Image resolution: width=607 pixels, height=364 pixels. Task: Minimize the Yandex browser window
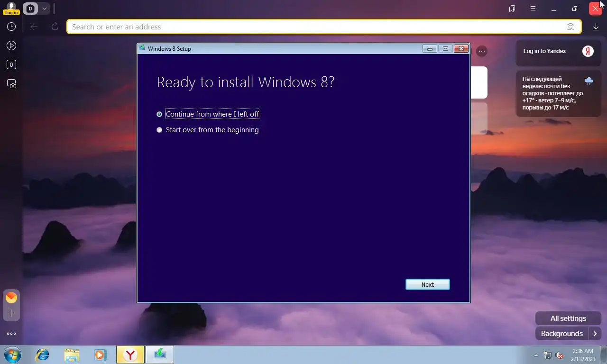[x=554, y=9]
